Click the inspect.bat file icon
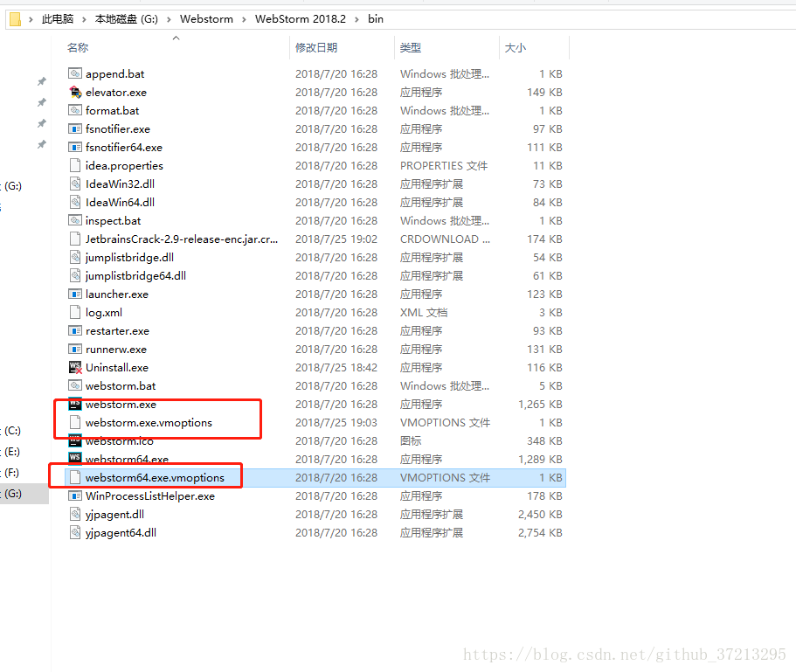Image resolution: width=796 pixels, height=672 pixels. point(75,220)
